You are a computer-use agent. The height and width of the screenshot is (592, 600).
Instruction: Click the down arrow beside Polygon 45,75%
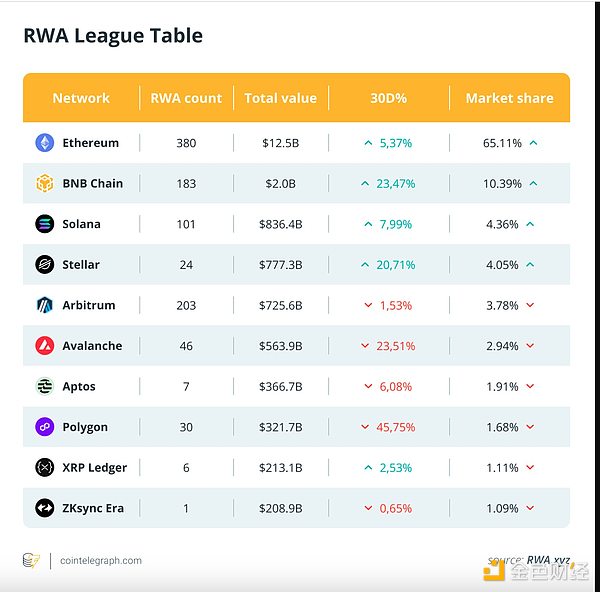[x=366, y=427]
